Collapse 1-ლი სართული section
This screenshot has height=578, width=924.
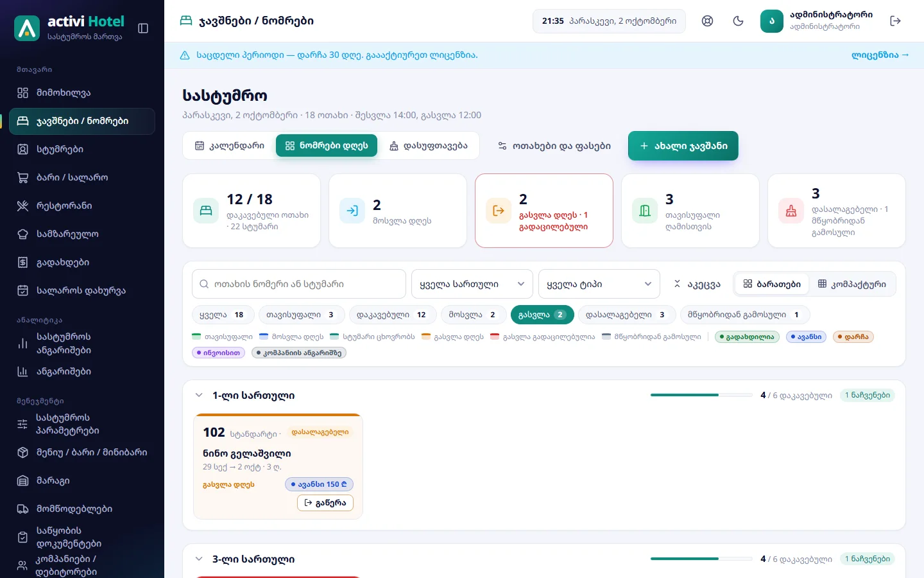[x=199, y=396]
